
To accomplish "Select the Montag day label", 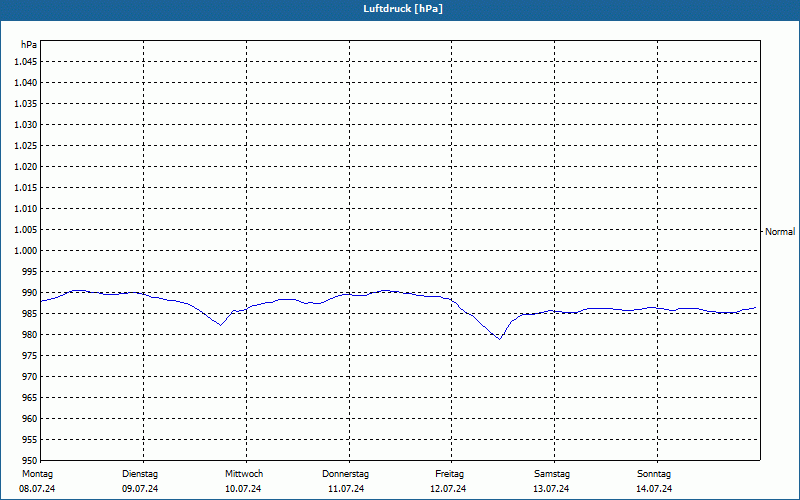I will click(37, 474).
